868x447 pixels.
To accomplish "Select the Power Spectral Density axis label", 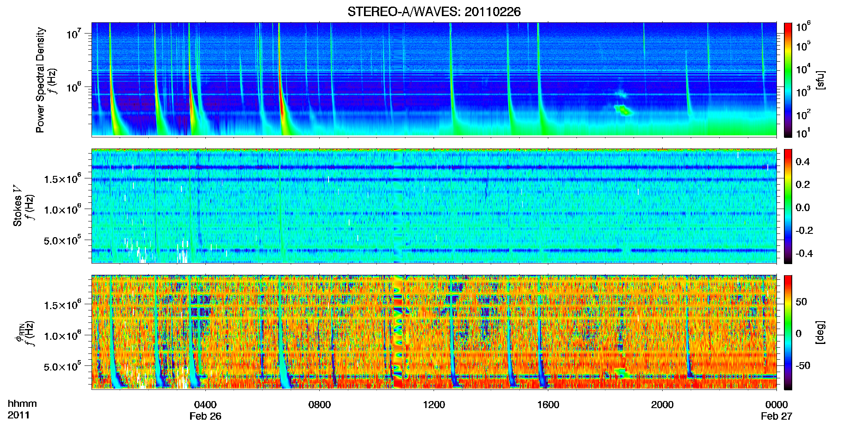I will pos(40,80).
